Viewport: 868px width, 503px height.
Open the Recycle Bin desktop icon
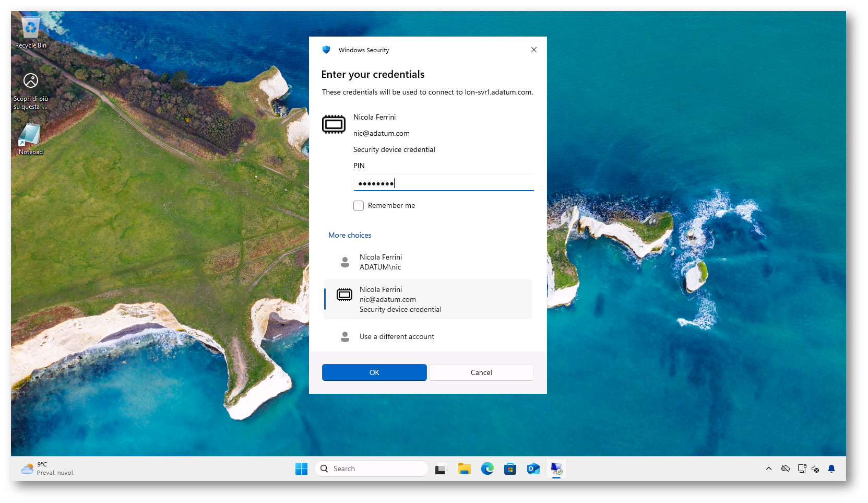point(30,32)
